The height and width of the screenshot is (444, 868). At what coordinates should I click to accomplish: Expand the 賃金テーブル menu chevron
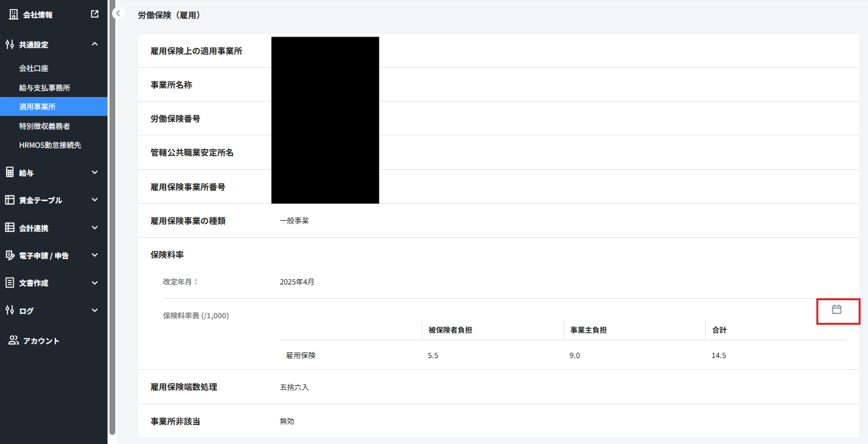coord(94,200)
